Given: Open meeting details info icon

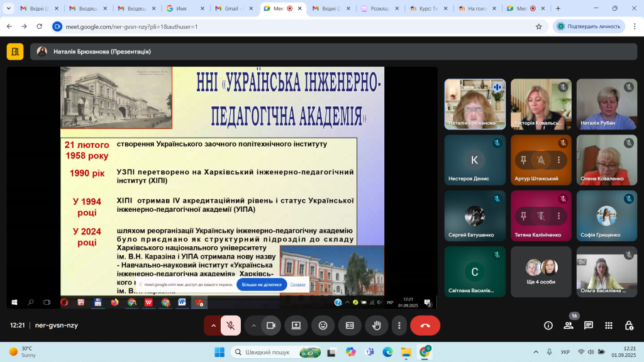Looking at the screenshot, I should pos(548,326).
